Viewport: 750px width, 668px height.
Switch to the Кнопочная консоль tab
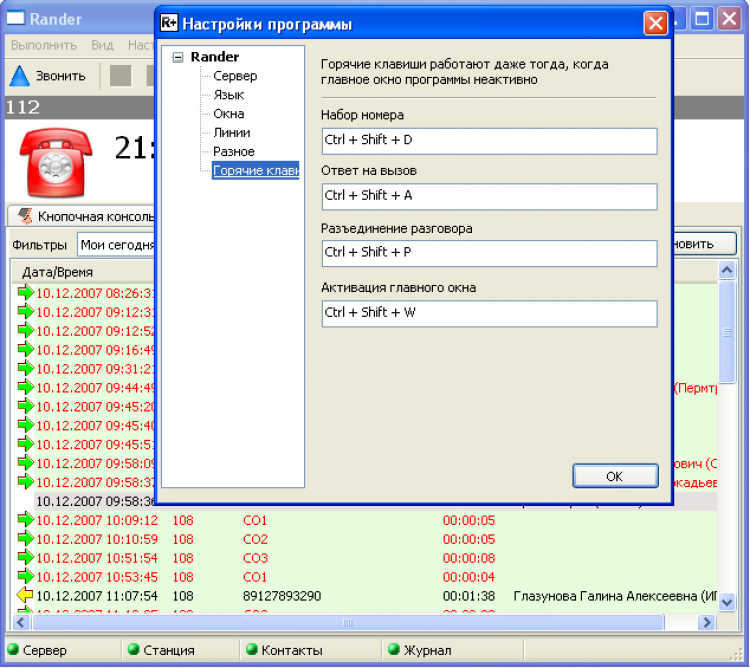[x=82, y=216]
